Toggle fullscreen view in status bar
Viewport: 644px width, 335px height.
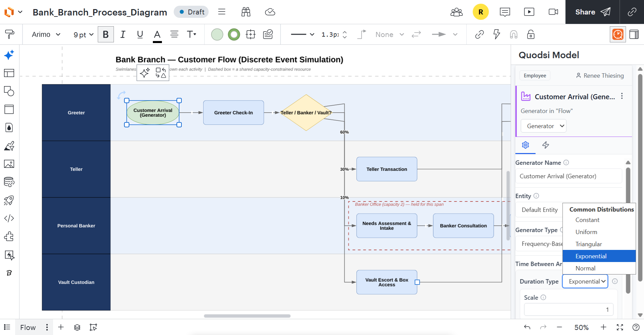tap(620, 327)
